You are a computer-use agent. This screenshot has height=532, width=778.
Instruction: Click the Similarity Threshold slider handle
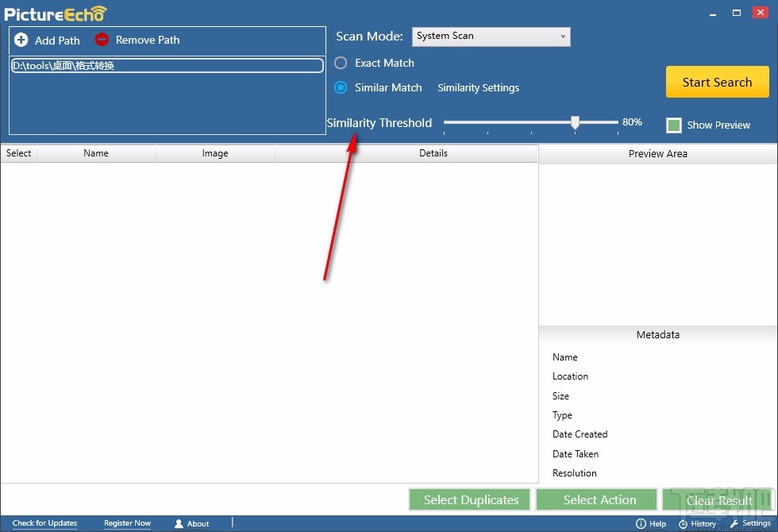click(575, 122)
